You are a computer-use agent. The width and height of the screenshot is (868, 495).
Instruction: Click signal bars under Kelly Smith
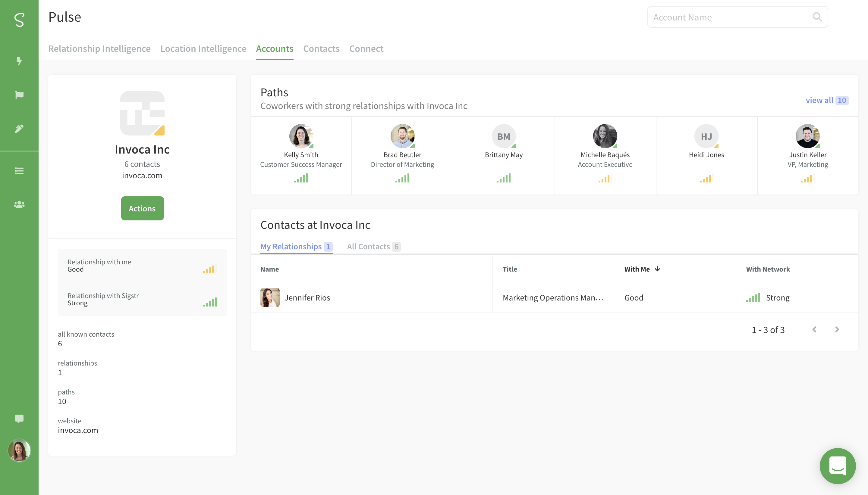301,178
